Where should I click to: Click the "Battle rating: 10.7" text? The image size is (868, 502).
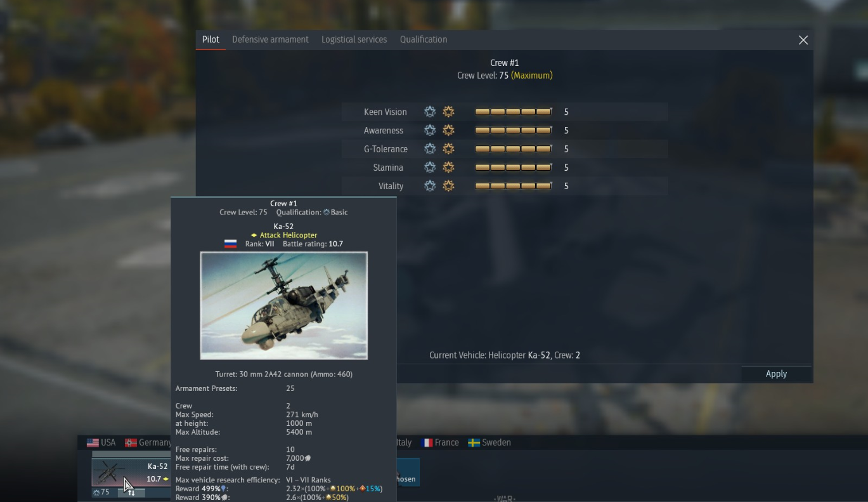coord(313,244)
